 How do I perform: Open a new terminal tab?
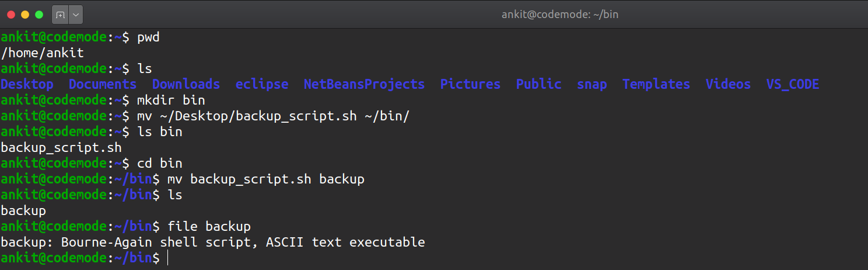click(x=60, y=14)
